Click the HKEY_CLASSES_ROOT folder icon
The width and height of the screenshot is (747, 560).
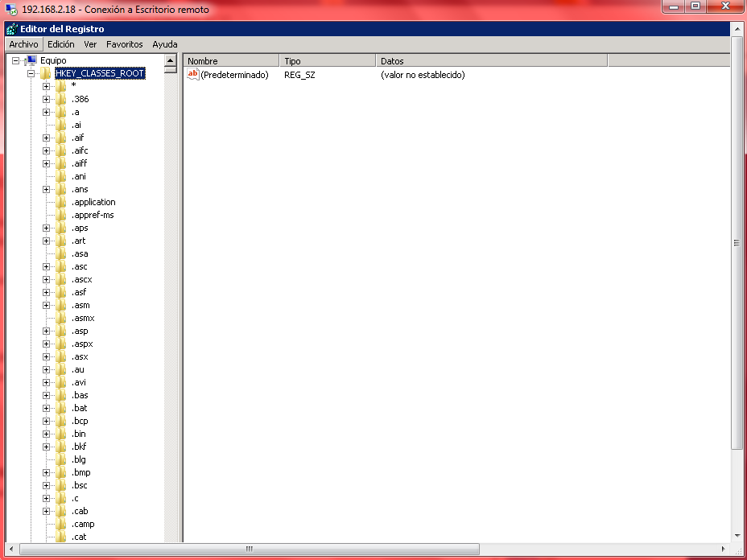pyautogui.click(x=46, y=73)
